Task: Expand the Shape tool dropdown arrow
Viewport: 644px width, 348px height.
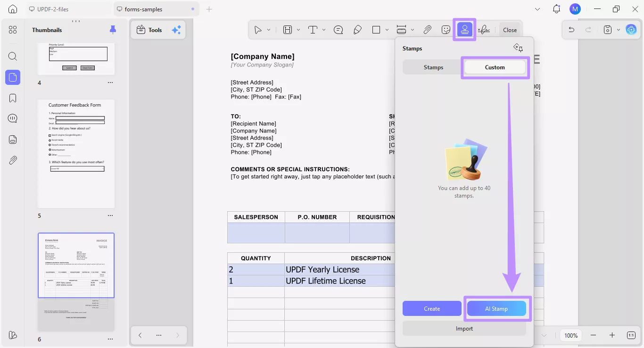Action: [x=387, y=29]
